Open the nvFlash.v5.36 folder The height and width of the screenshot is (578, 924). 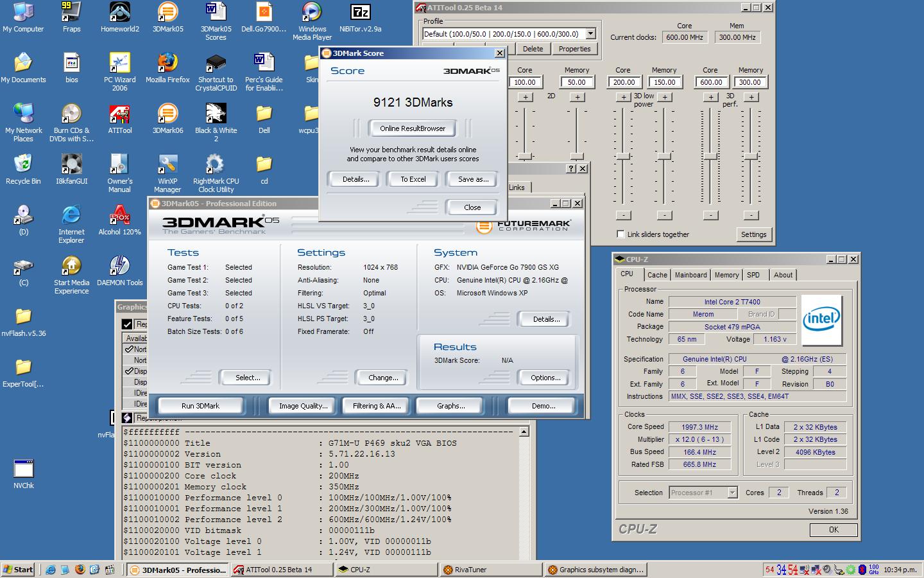coord(23,321)
